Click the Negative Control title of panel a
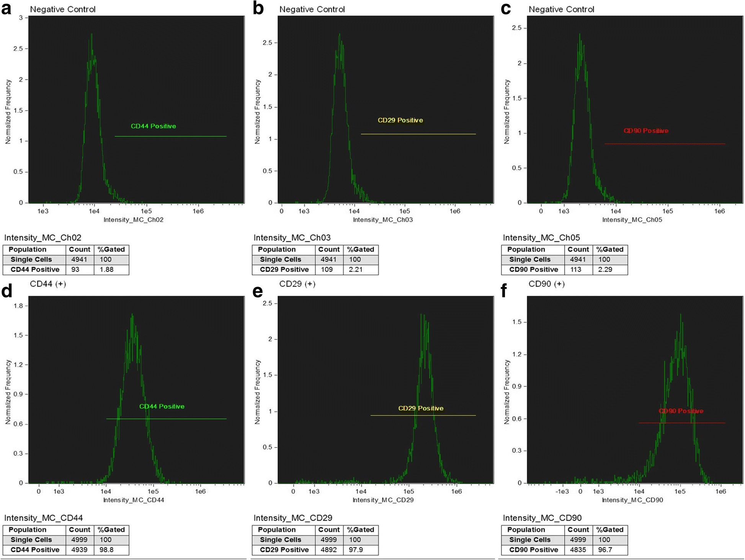The image size is (745, 560). coord(63,9)
